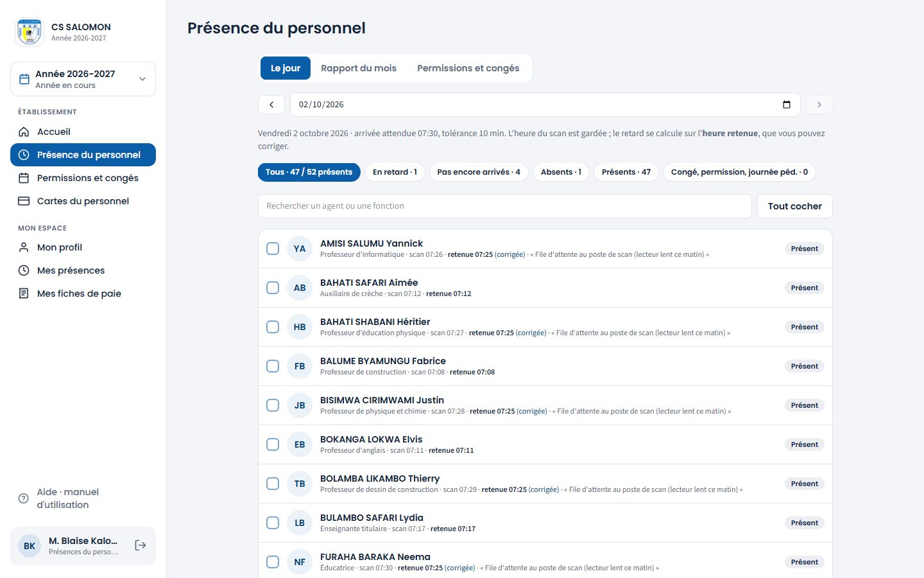
Task: Click the EB avatar of BOKANGA LOKWA Elvis
Action: pos(300,444)
